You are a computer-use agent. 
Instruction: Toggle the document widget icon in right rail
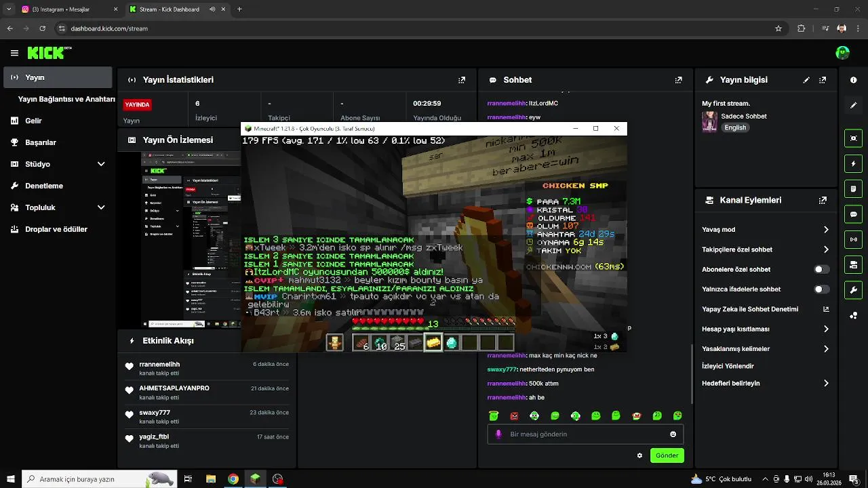(x=853, y=188)
